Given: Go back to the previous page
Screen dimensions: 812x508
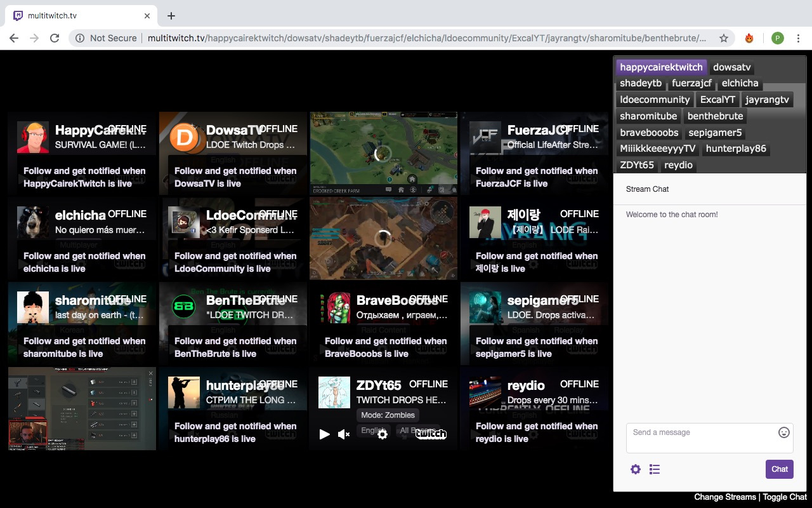Looking at the screenshot, I should (14, 38).
